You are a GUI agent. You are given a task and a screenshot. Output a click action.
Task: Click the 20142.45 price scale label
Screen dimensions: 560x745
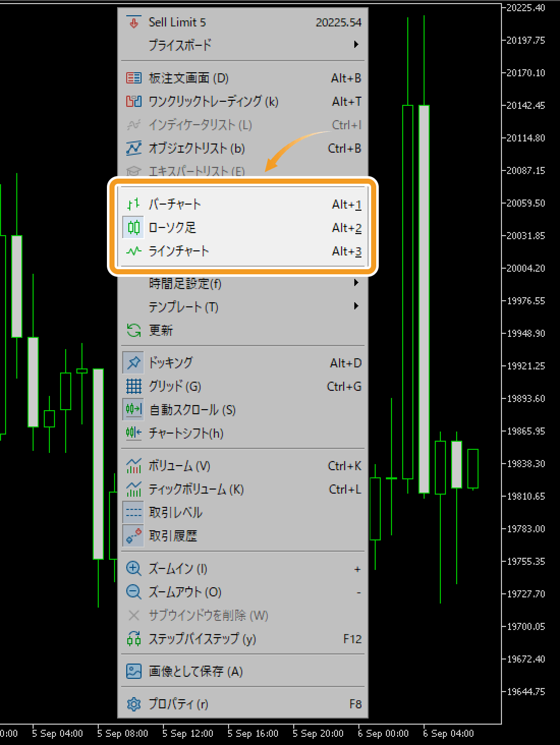526,105
